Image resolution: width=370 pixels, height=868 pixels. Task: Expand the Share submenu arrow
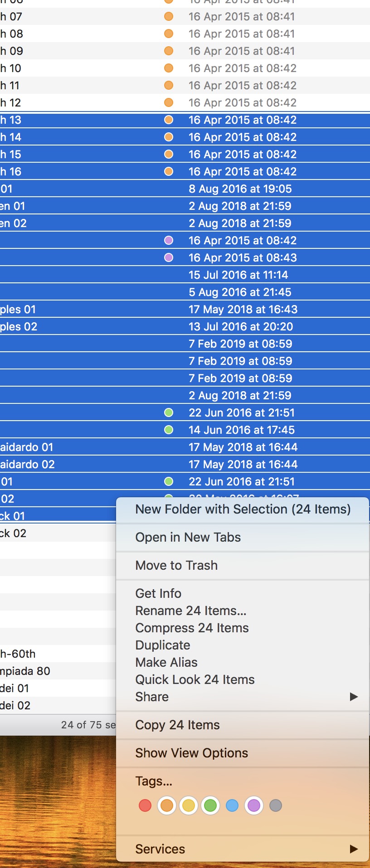click(x=354, y=697)
